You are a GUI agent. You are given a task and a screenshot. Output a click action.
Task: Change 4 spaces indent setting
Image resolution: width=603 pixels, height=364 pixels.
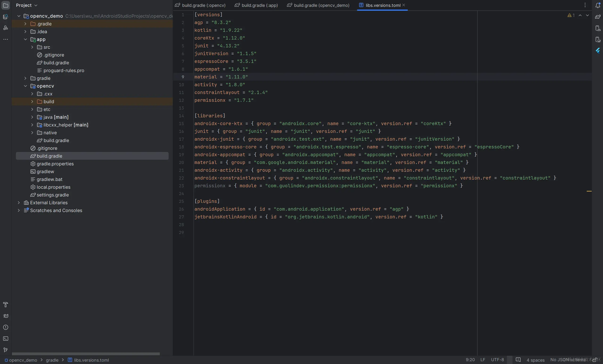[535, 360]
